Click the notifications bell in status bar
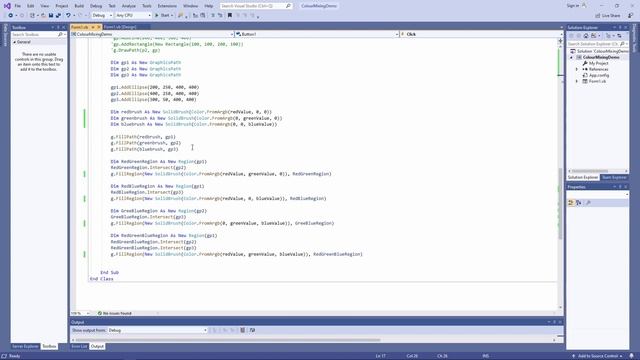Viewport: 640px width, 360px height. coord(631,356)
